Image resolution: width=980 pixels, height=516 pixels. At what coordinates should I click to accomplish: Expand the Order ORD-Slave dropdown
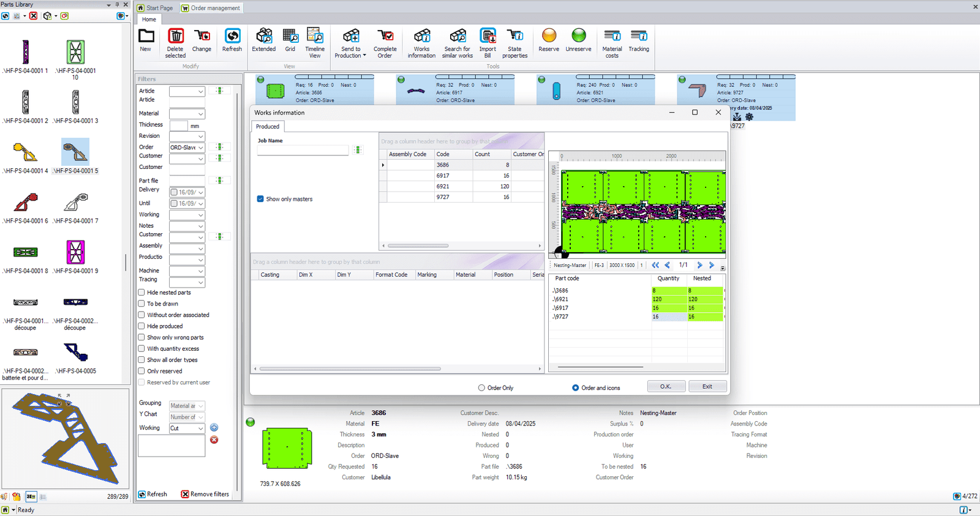(x=200, y=148)
